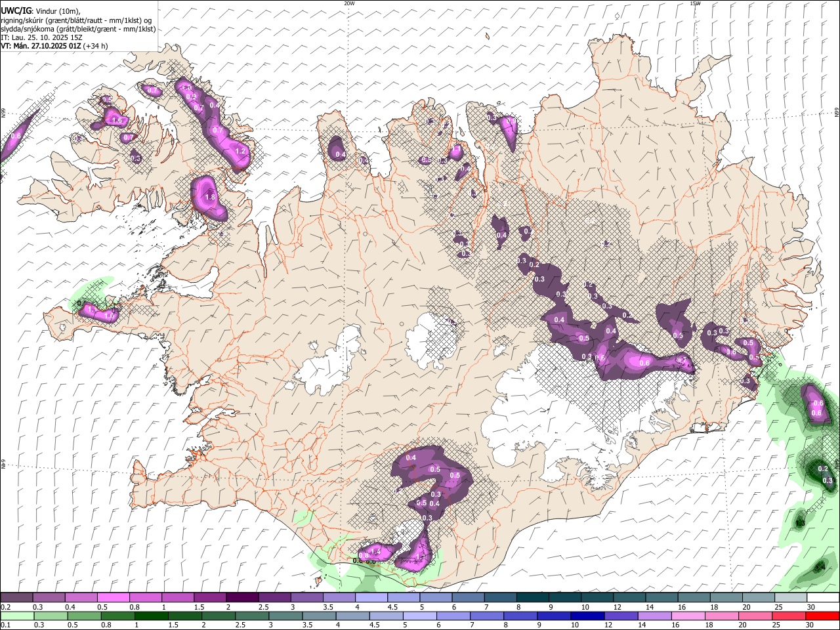The width and height of the screenshot is (840, 630).
Task: Pick lower-scale dark green swatch between 1 and 1.5
Action: (151, 616)
